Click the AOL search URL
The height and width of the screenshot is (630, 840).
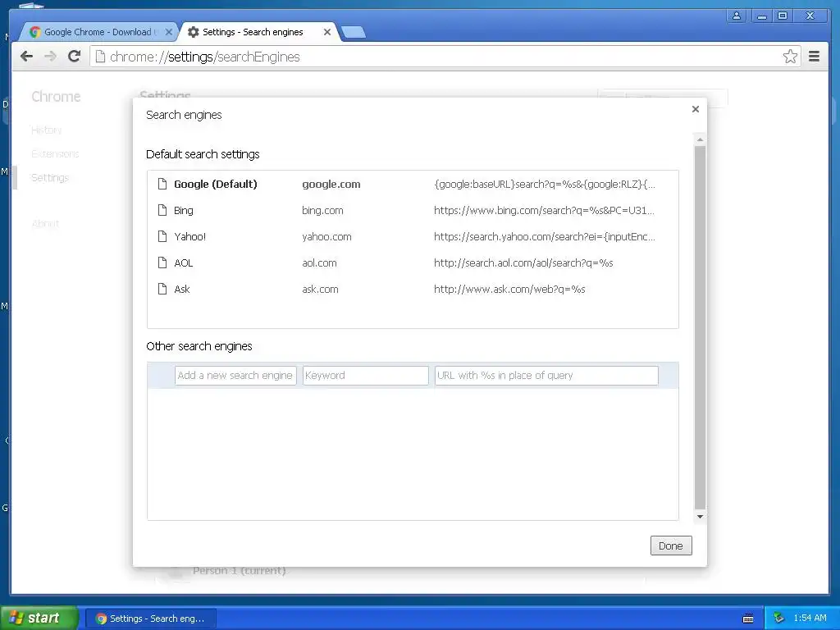[x=523, y=263]
